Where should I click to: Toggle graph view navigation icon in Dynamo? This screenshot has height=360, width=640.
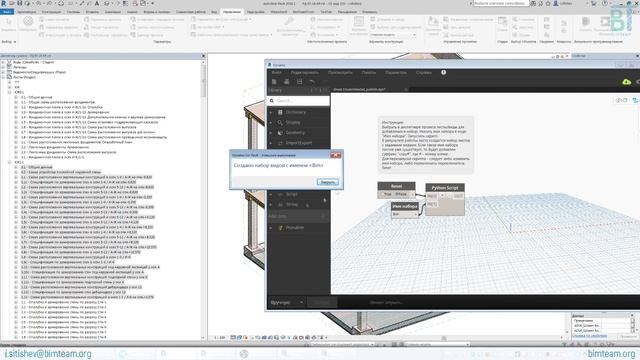[x=635, y=100]
